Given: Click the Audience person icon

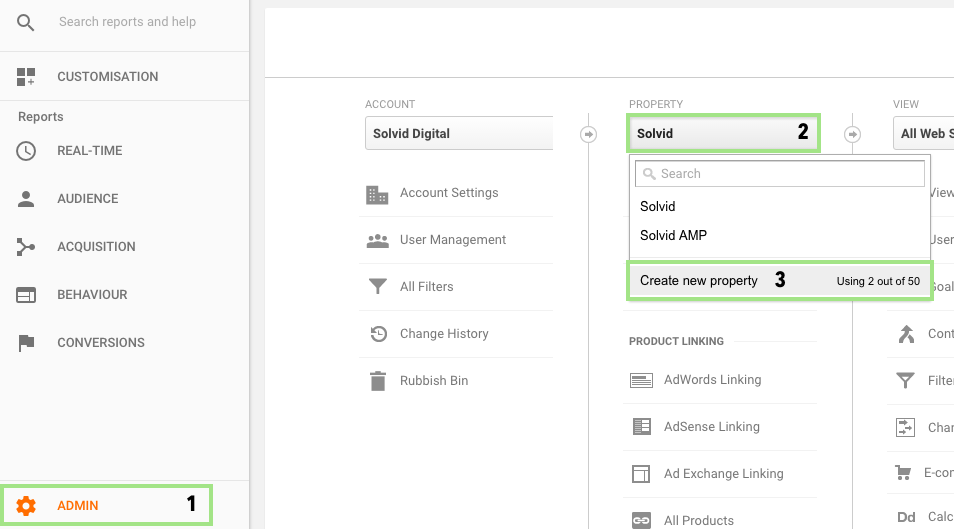Looking at the screenshot, I should pyautogui.click(x=26, y=198).
